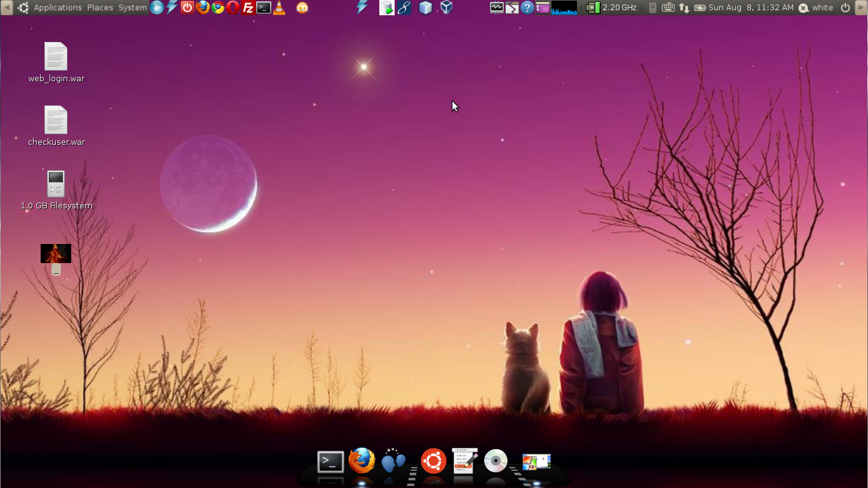Open the system load graph applet
The width and height of the screenshot is (868, 488).
pyautogui.click(x=564, y=8)
